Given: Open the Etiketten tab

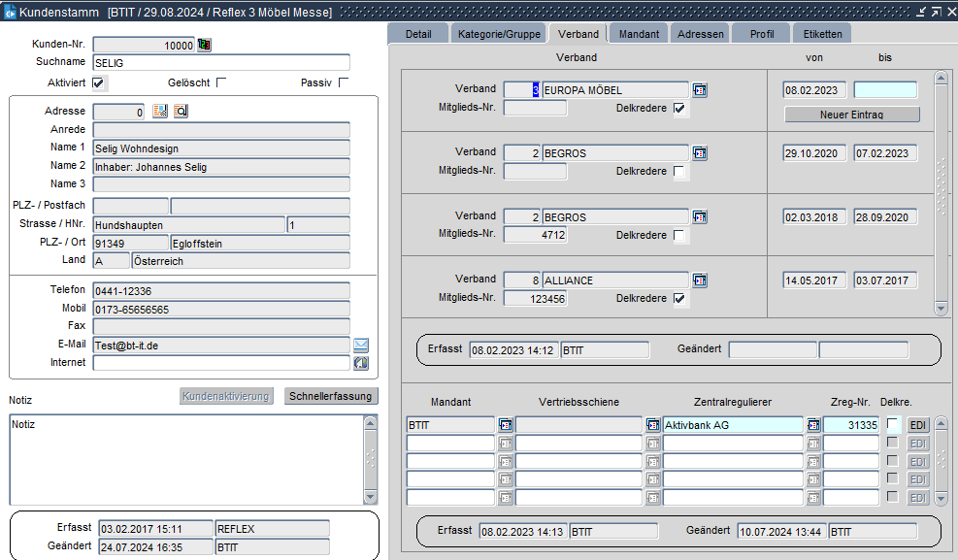Looking at the screenshot, I should (x=822, y=34).
